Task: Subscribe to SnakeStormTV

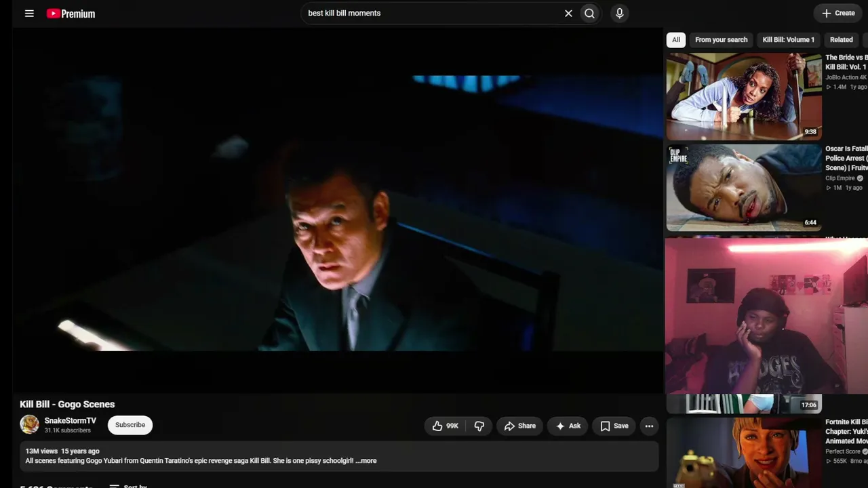Action: 130,425
